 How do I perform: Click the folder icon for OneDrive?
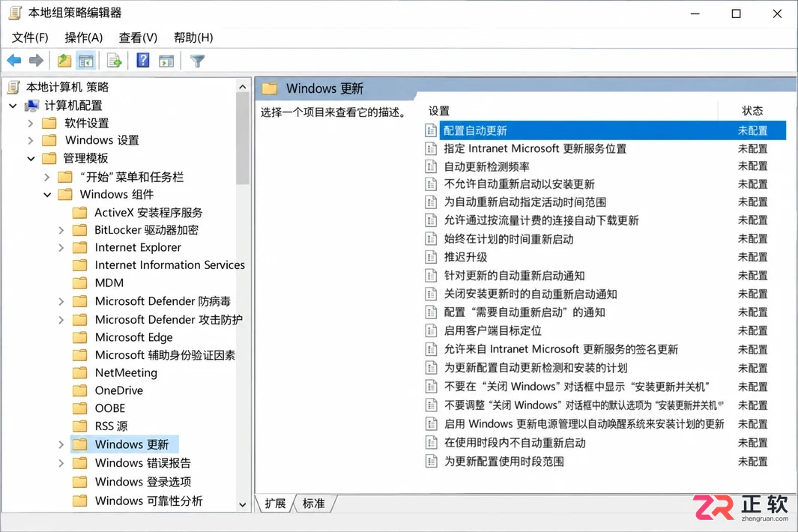coord(80,390)
